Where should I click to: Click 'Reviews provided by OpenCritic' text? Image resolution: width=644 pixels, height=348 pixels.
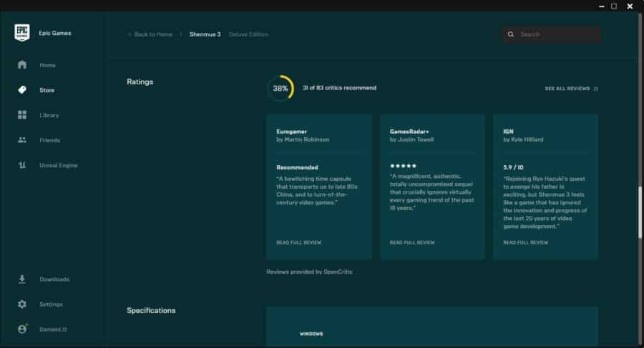click(x=309, y=272)
